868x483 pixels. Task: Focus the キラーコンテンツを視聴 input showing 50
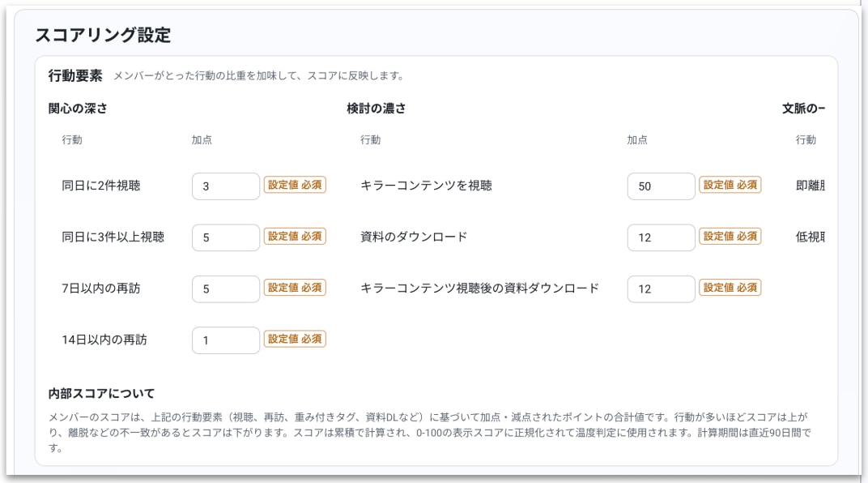tap(661, 186)
